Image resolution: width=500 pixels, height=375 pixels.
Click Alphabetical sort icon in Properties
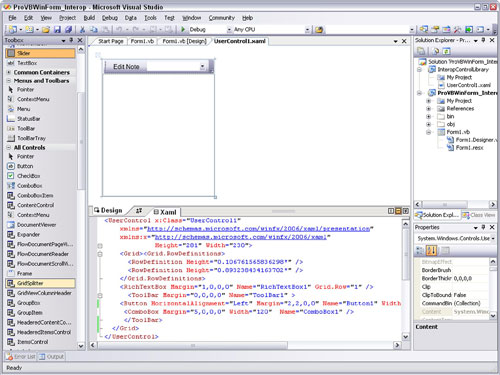tap(432, 250)
